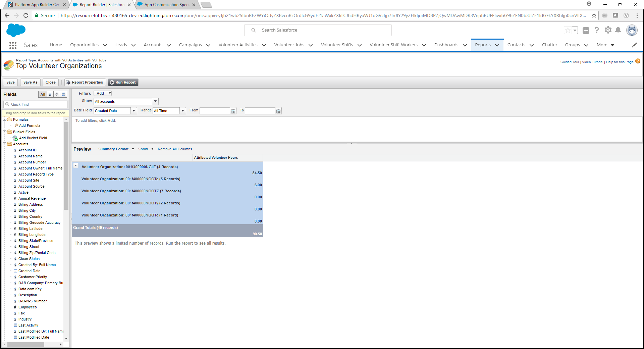Bookmark this page with the star icon
644x349 pixels.
tap(594, 15)
